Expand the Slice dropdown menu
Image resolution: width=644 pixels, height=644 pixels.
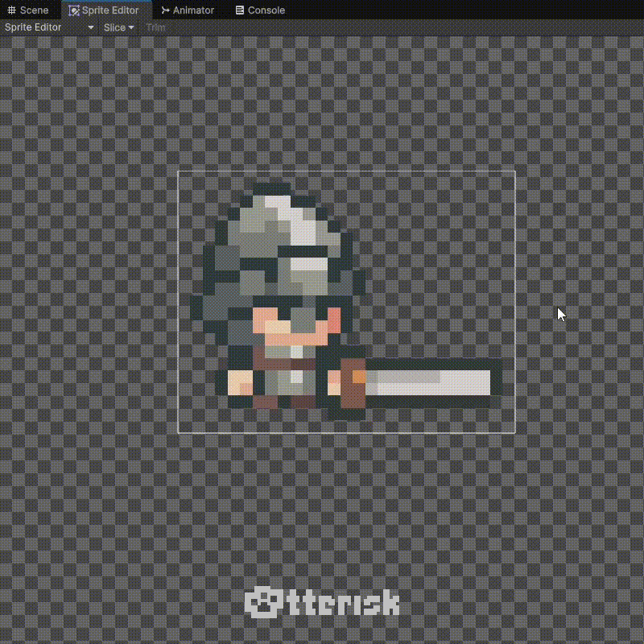(x=118, y=27)
